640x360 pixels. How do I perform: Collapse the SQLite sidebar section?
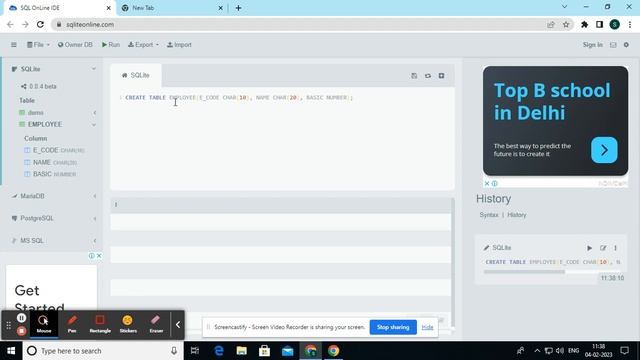point(94,69)
